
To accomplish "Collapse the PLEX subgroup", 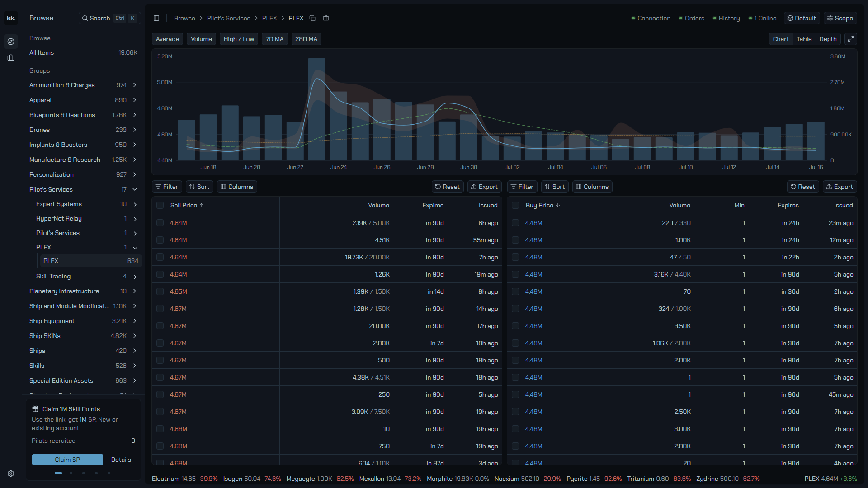I will (x=135, y=248).
